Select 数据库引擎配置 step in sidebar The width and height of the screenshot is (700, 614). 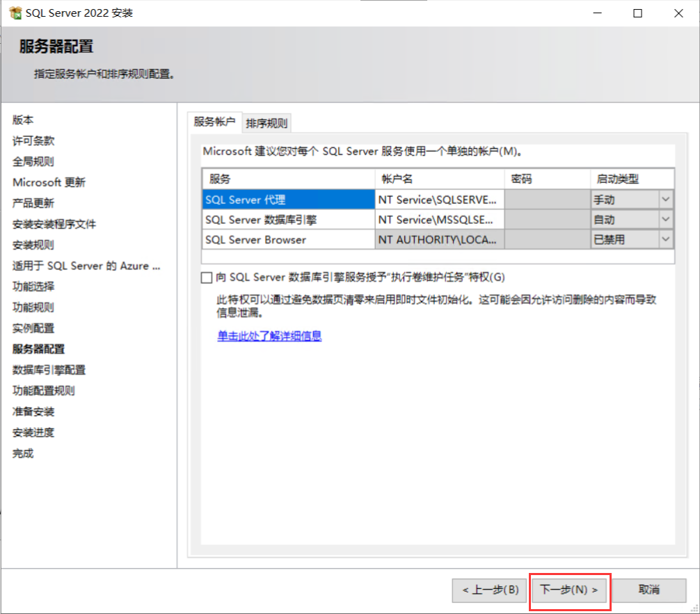[49, 370]
